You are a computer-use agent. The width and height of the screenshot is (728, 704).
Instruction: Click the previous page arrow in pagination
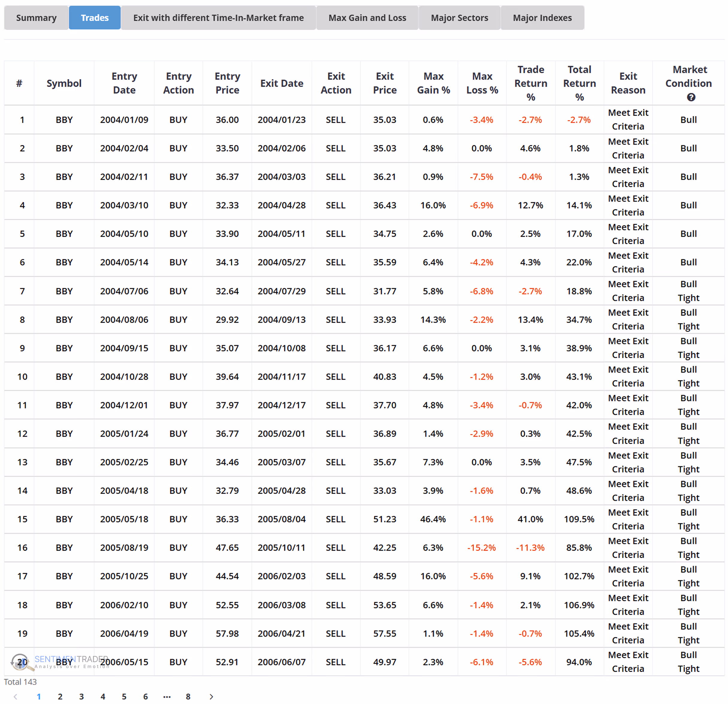pyautogui.click(x=15, y=697)
